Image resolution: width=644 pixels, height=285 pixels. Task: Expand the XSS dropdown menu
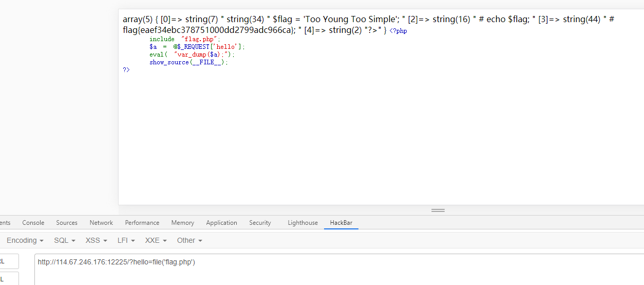(x=97, y=240)
